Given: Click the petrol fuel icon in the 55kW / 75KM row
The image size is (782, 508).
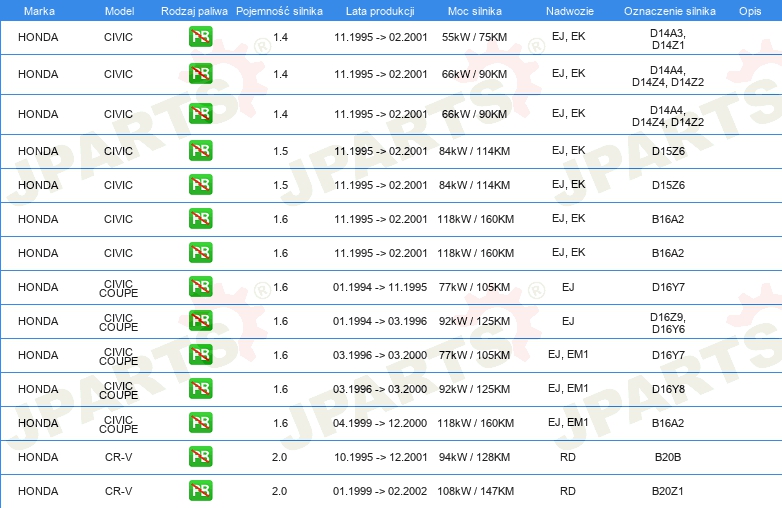Looking at the screenshot, I should [200, 37].
